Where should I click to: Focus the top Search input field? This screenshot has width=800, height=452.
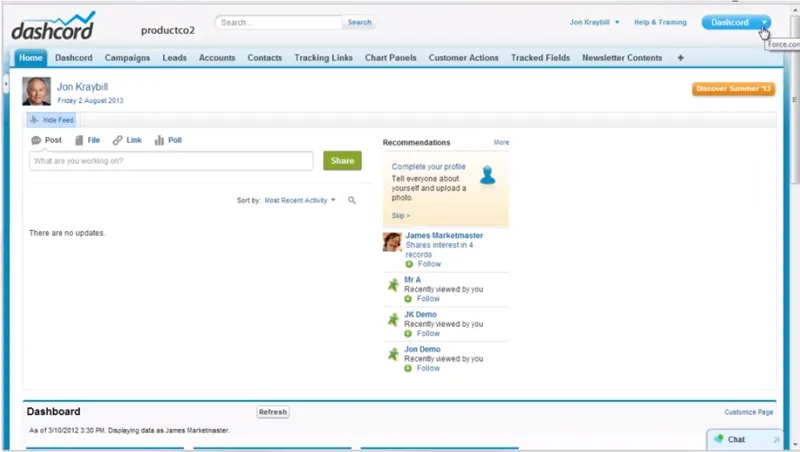(279, 22)
